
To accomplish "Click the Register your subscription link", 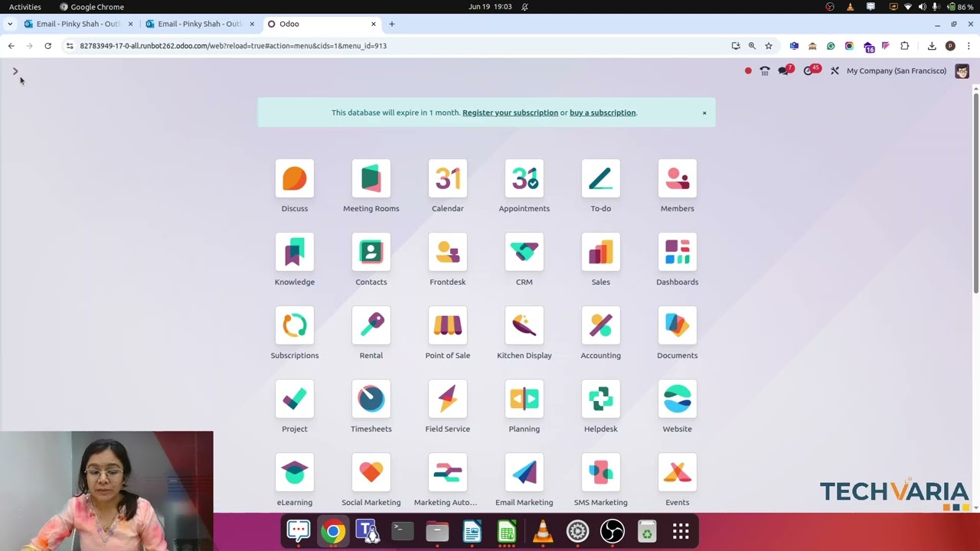I will click(x=510, y=112).
